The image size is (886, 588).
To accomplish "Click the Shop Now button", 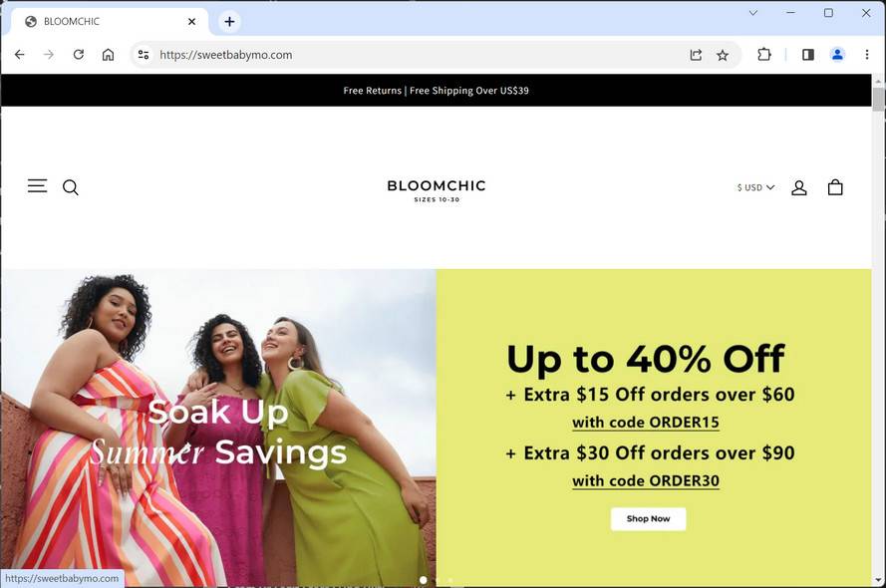I will tap(648, 518).
